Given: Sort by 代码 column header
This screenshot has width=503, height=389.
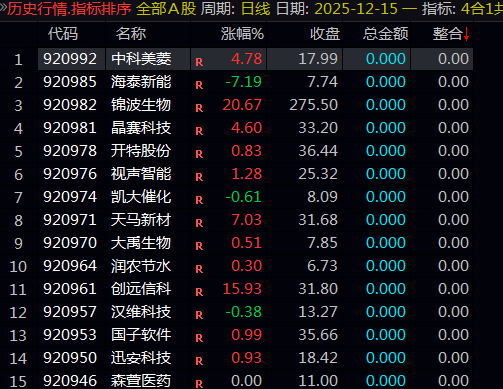Looking at the screenshot, I should click(63, 34).
